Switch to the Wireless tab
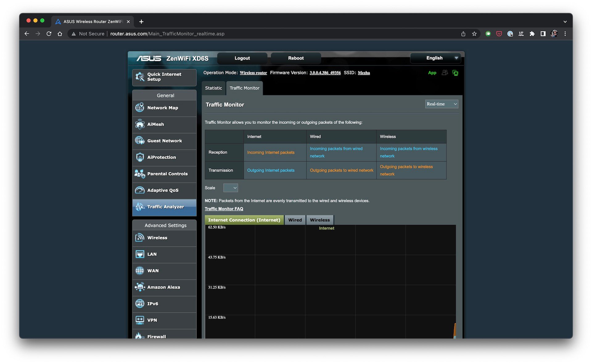 (320, 220)
